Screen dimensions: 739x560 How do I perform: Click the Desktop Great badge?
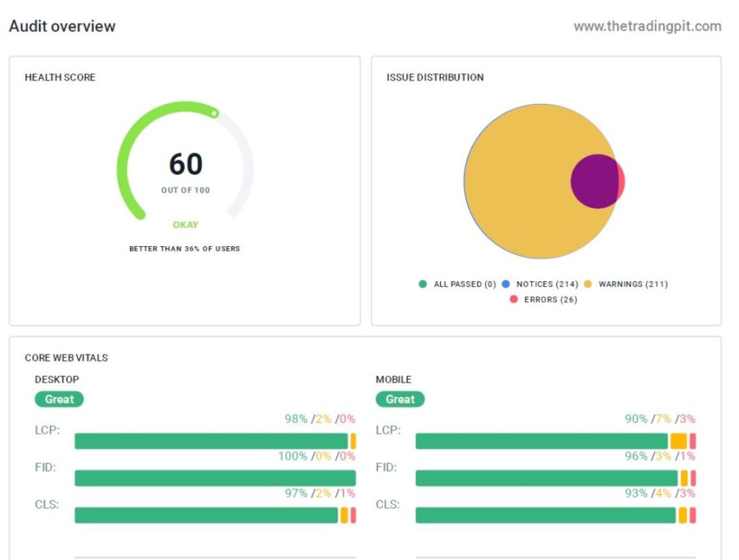coord(59,399)
